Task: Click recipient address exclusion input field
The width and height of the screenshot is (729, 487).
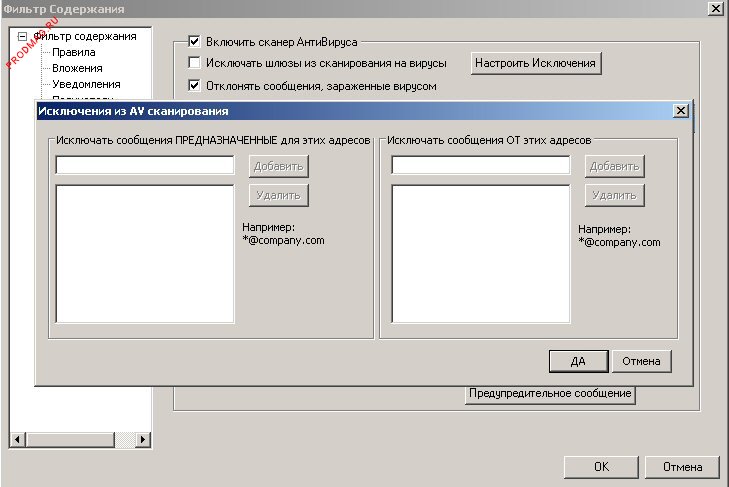Action: pos(144,166)
